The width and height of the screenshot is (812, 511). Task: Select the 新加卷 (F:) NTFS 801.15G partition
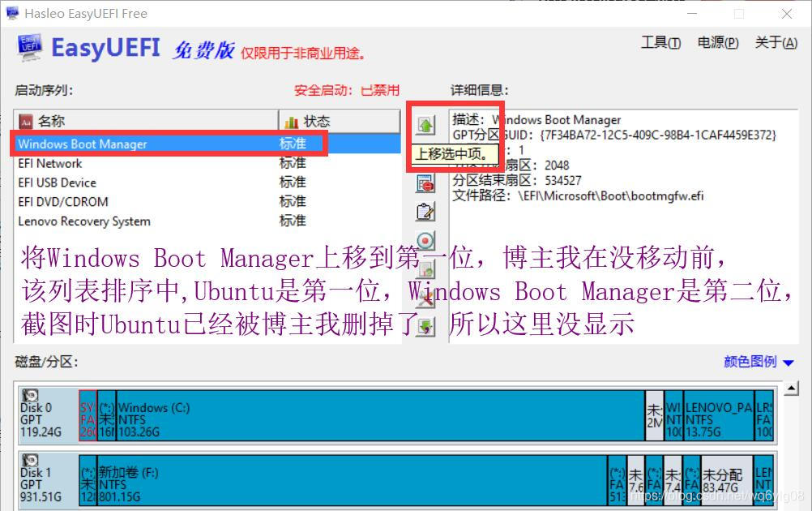click(x=353, y=480)
